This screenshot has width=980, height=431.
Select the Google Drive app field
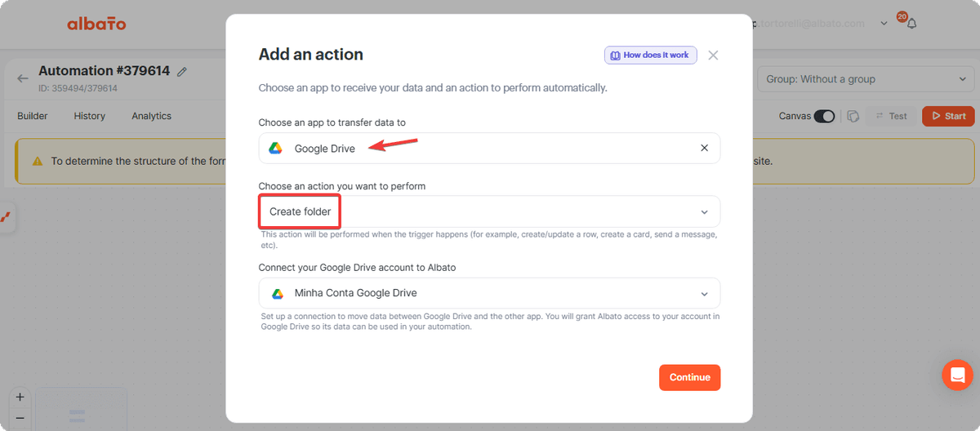(489, 149)
